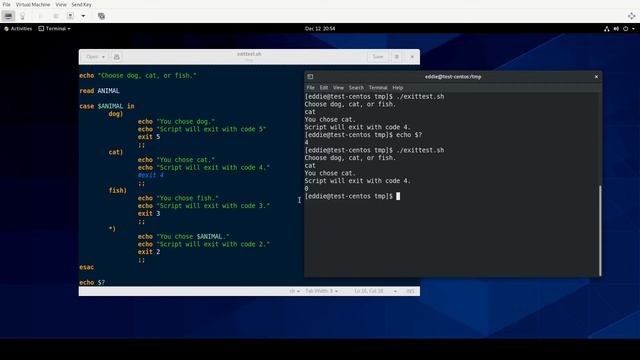Image resolution: width=640 pixels, height=360 pixels.
Task: Open the gedit Open dropdown button
Action: [x=95, y=57]
